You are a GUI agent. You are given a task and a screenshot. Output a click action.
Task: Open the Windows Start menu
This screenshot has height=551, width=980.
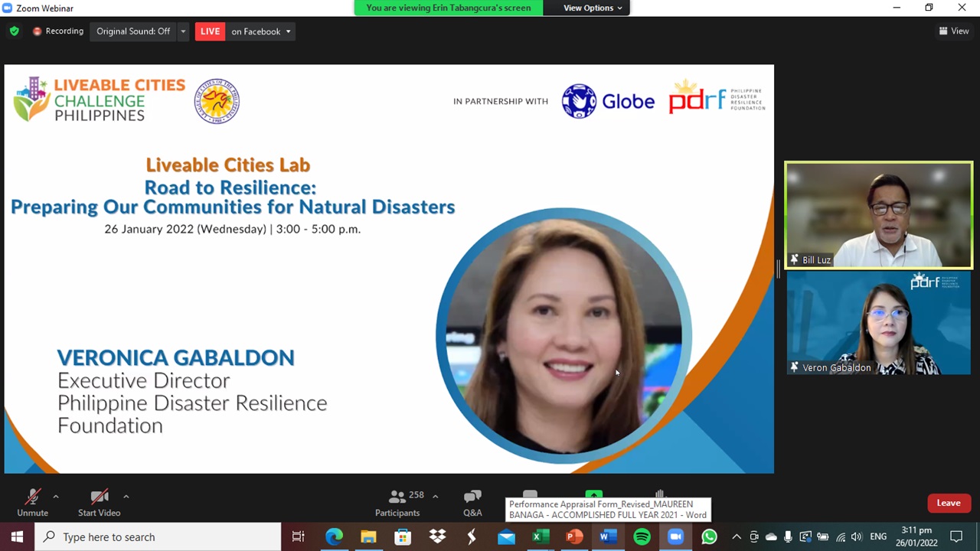(x=17, y=536)
